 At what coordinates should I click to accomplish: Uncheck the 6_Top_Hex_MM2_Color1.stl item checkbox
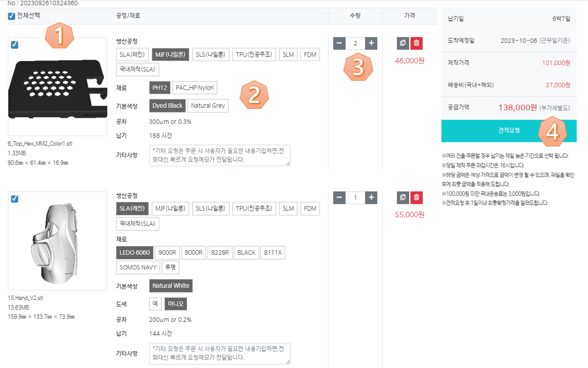pos(15,45)
